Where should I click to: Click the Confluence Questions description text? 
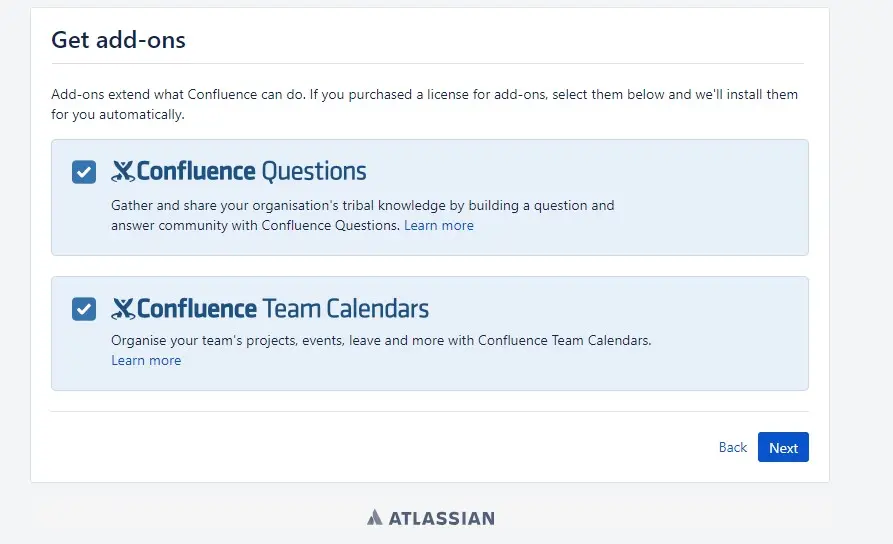click(x=362, y=206)
